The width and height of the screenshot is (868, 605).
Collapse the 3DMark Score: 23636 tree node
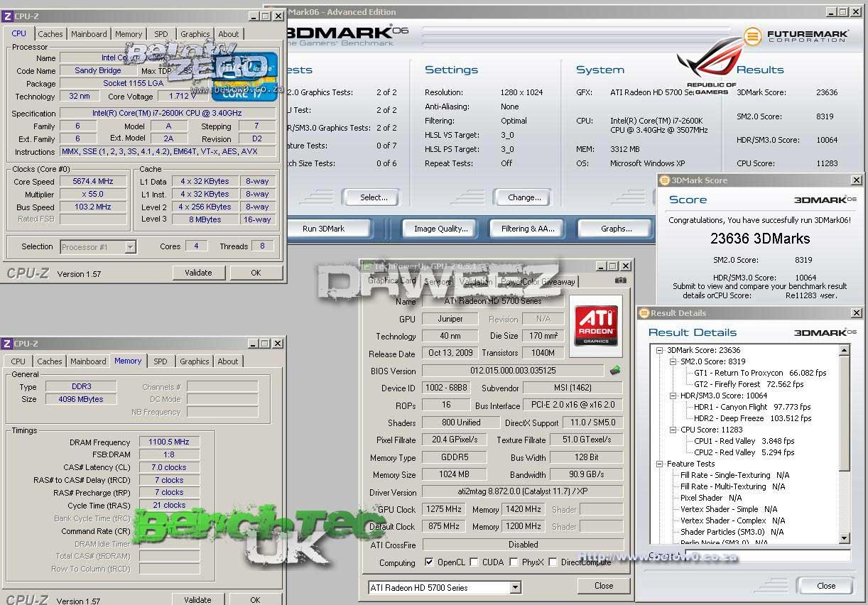(x=659, y=350)
